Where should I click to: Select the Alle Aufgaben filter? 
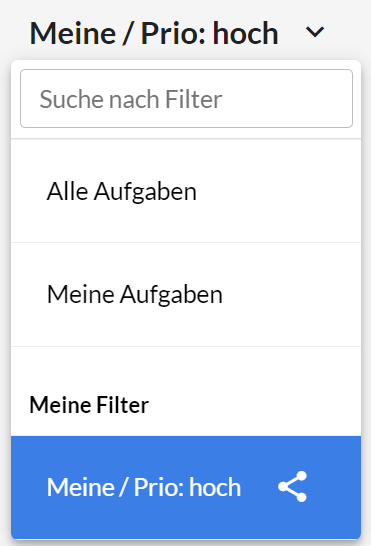(186, 191)
